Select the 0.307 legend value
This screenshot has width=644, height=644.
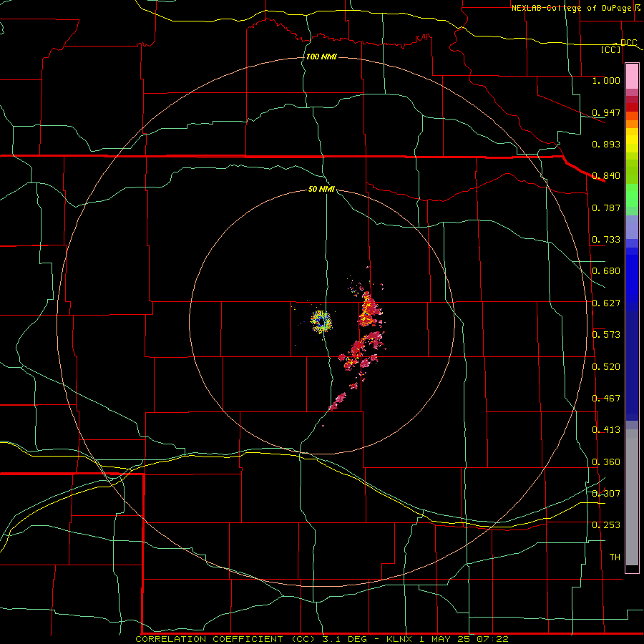tap(606, 494)
